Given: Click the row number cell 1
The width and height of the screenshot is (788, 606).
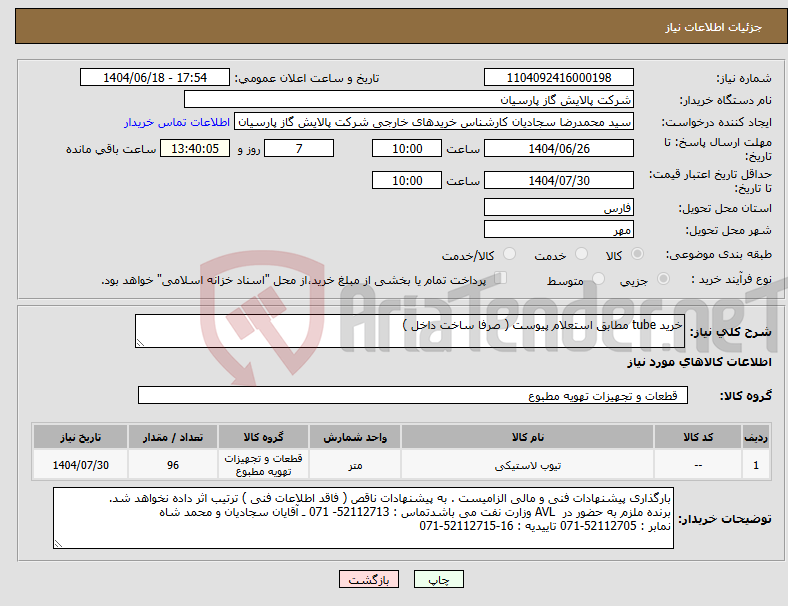Looking at the screenshot, I should (756, 465).
